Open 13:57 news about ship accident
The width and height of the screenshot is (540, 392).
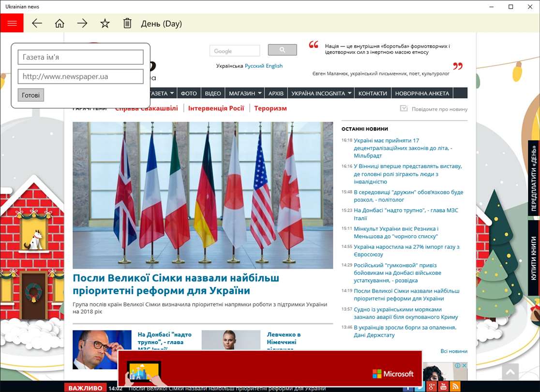[405, 313]
